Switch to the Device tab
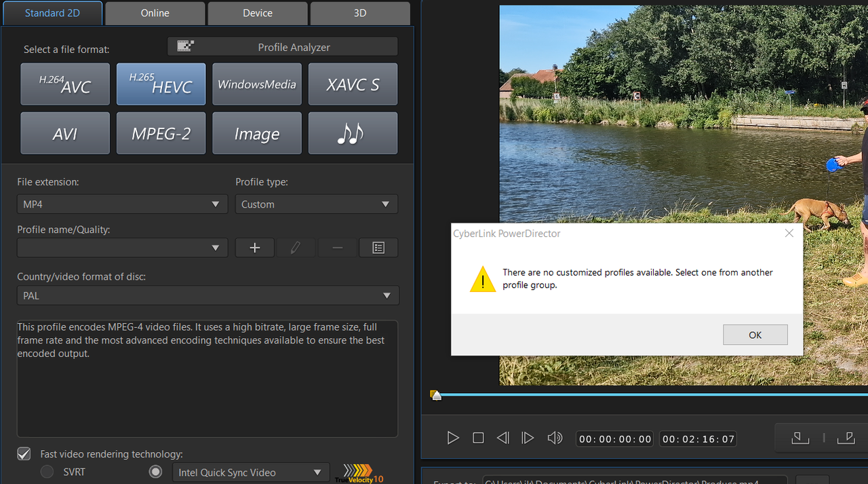The height and width of the screenshot is (484, 868). pyautogui.click(x=258, y=13)
